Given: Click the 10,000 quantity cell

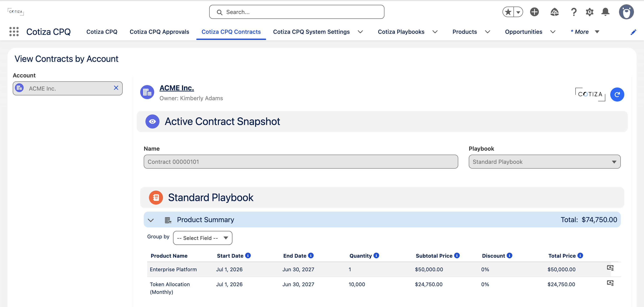Looking at the screenshot, I should [x=357, y=284].
